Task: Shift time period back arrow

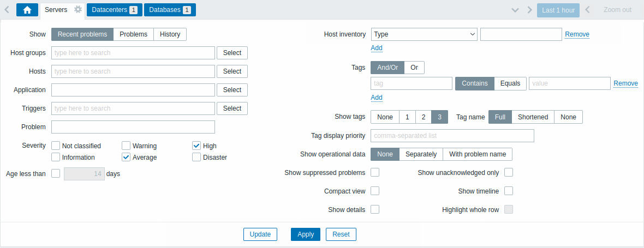Action: pyautogui.click(x=587, y=10)
